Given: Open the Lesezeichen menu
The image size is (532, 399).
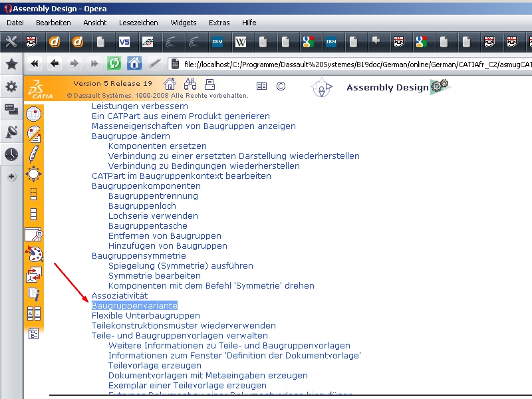Looking at the screenshot, I should point(138,23).
